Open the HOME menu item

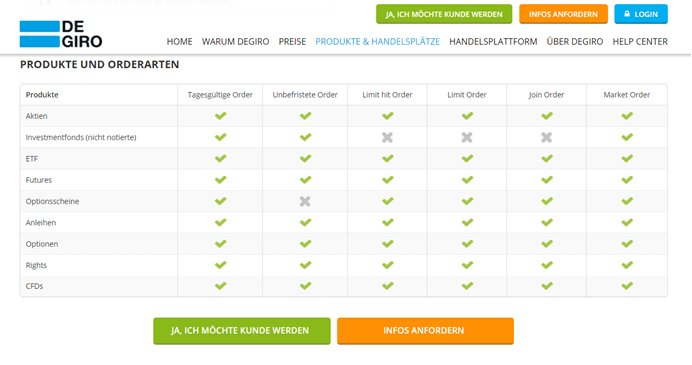179,41
